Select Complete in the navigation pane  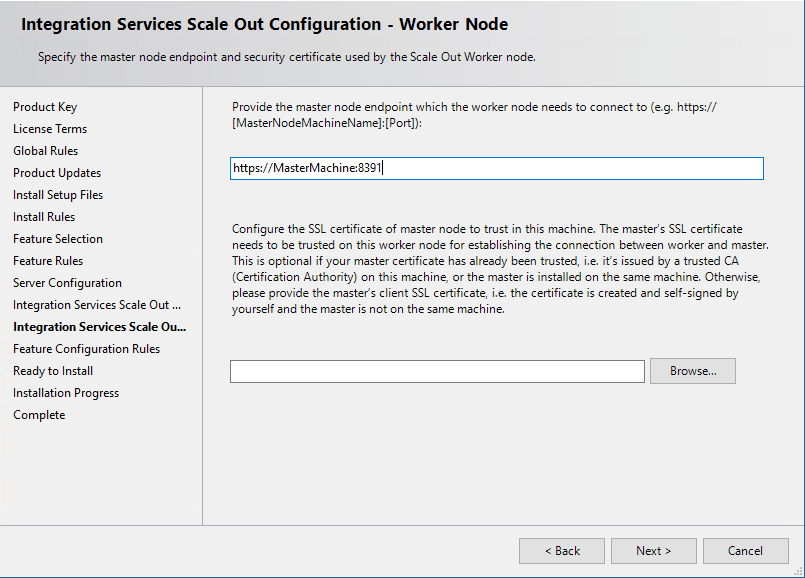tap(38, 414)
